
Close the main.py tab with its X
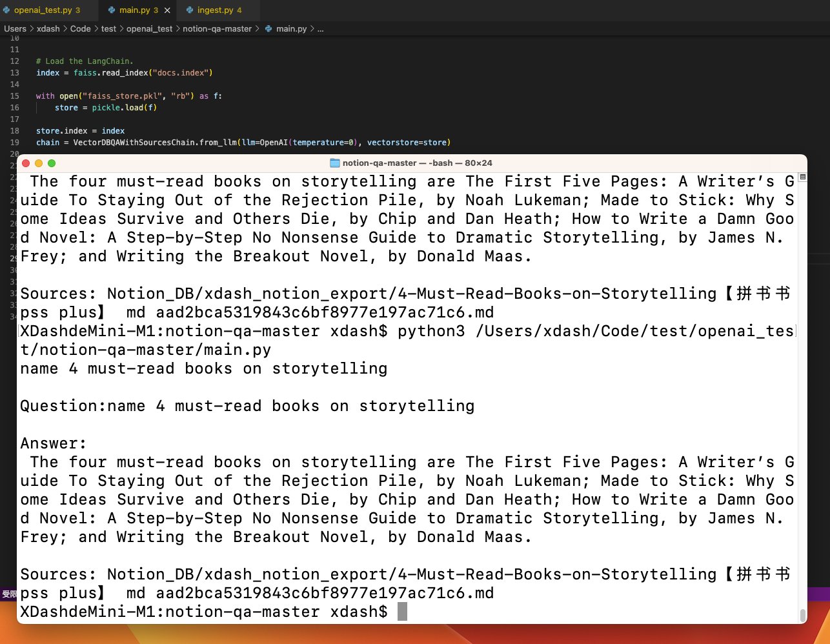pyautogui.click(x=168, y=10)
